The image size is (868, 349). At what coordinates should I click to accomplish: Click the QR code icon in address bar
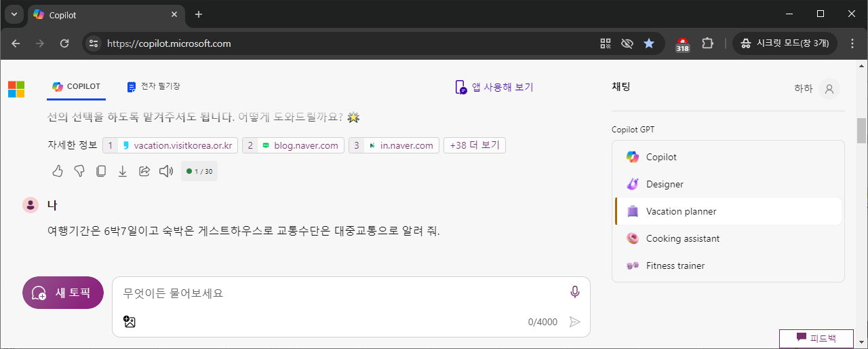coord(606,43)
